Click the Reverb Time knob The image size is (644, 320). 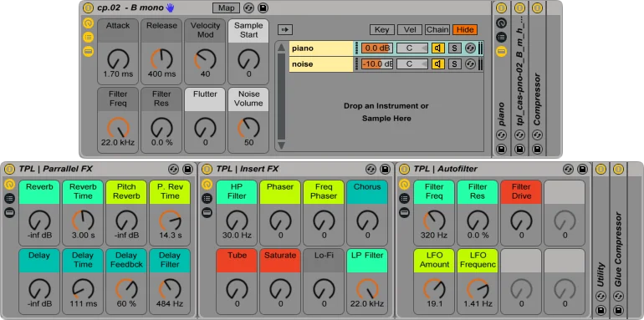pyautogui.click(x=83, y=221)
